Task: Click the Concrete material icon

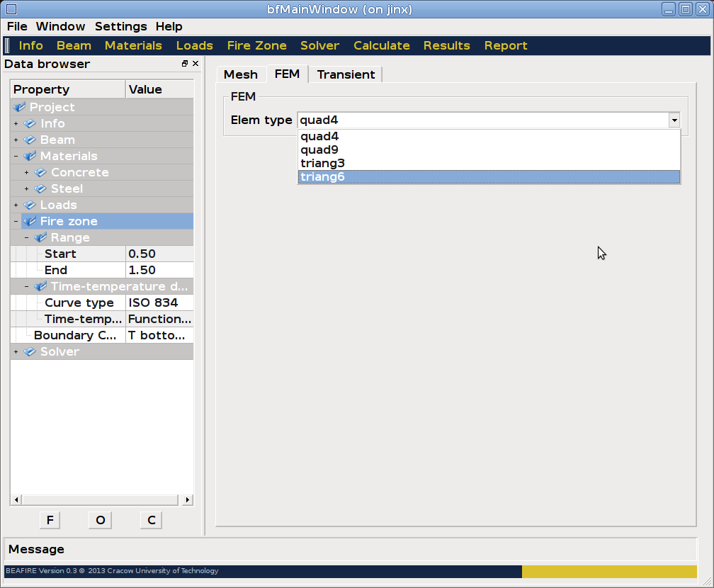Action: point(40,172)
